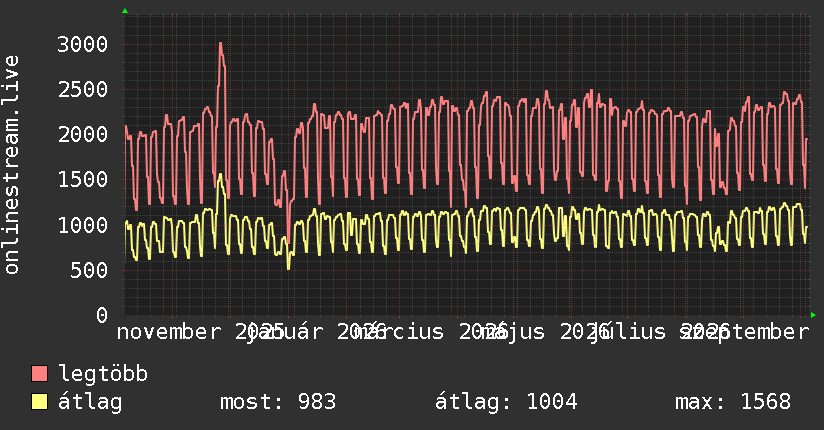Click the tallest pink peak near 3000
Viewport: 824px width, 430px height.
pyautogui.click(x=220, y=44)
